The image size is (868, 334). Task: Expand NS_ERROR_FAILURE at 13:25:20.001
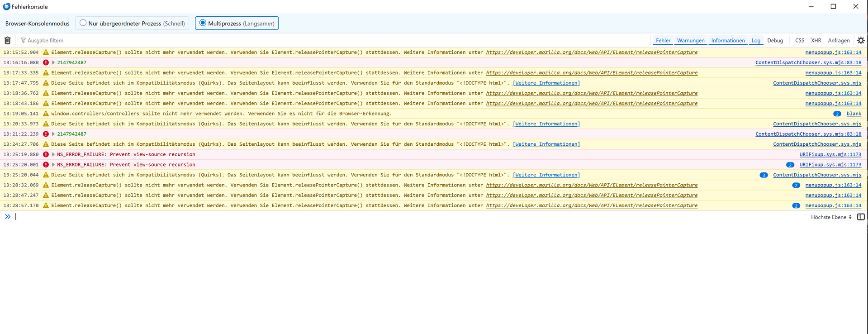(53, 165)
